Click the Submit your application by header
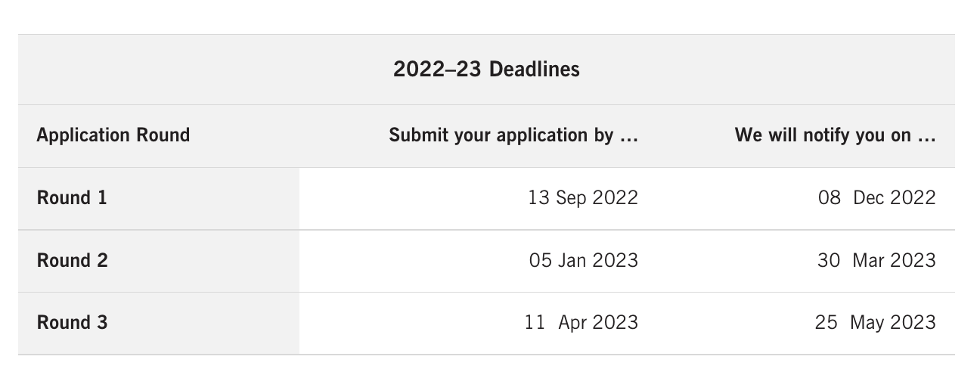Screen dimensions: 980x375 [x=513, y=135]
